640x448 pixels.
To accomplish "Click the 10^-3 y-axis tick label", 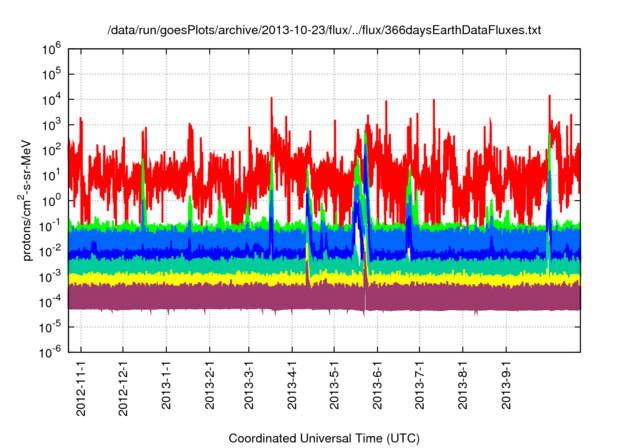I will coord(50,277).
